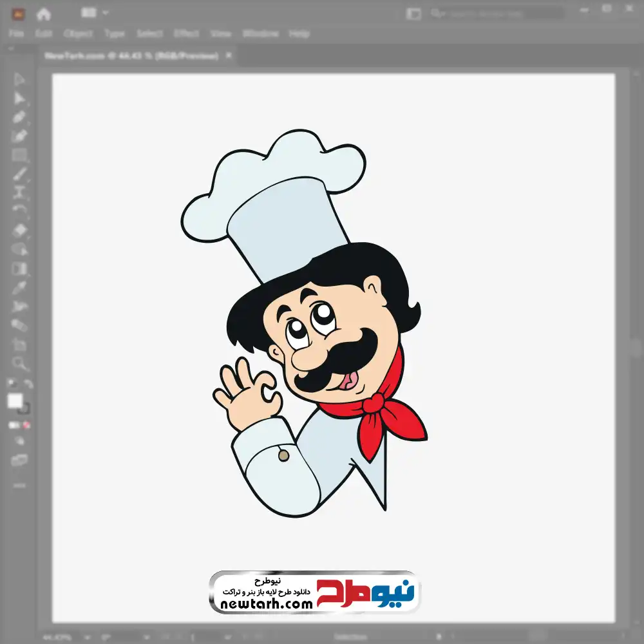This screenshot has height=644, width=644.
Task: Pick the Pen tool in the toolbar
Action: point(19,117)
